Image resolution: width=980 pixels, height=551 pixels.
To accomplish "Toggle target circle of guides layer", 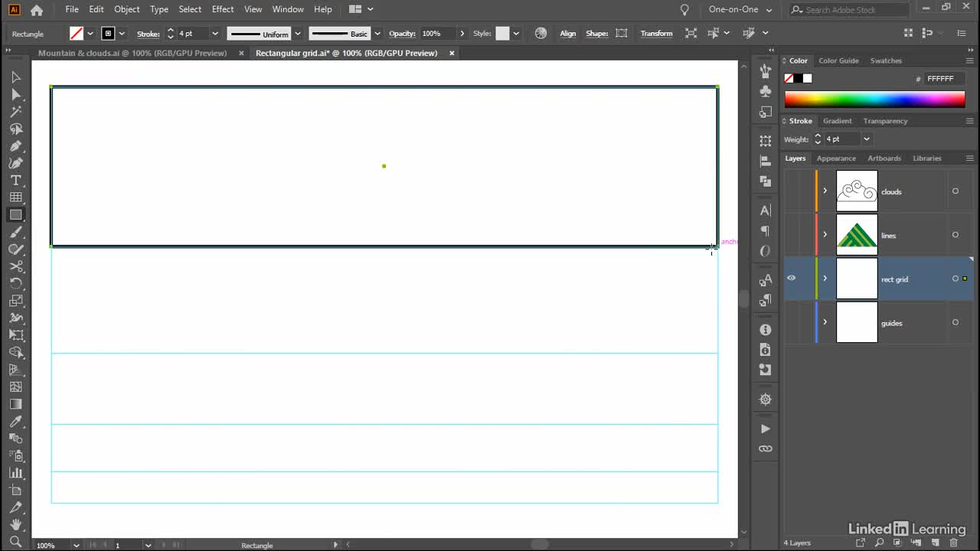I will [x=955, y=322].
